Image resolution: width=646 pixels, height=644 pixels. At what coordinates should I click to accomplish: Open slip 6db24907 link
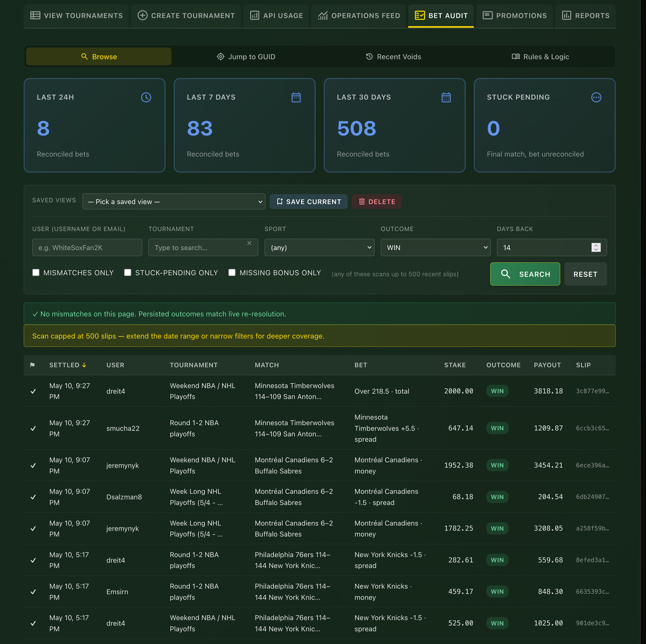(592, 497)
